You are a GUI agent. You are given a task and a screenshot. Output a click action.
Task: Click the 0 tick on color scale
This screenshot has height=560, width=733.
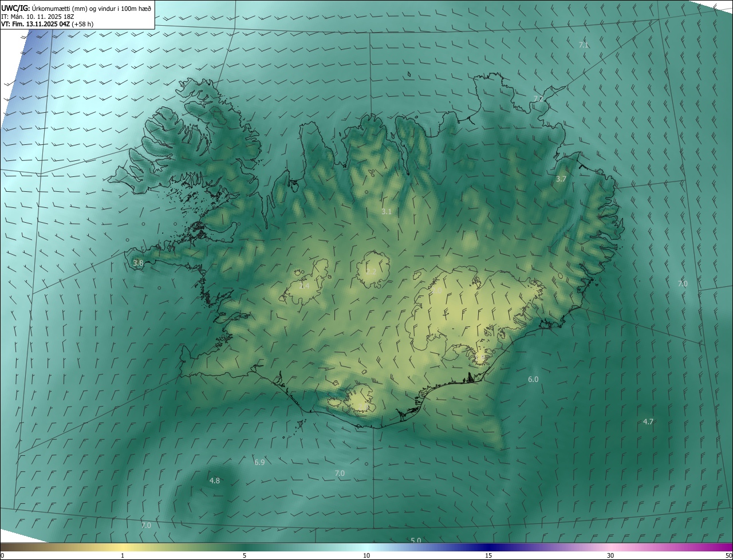[x=2, y=555]
